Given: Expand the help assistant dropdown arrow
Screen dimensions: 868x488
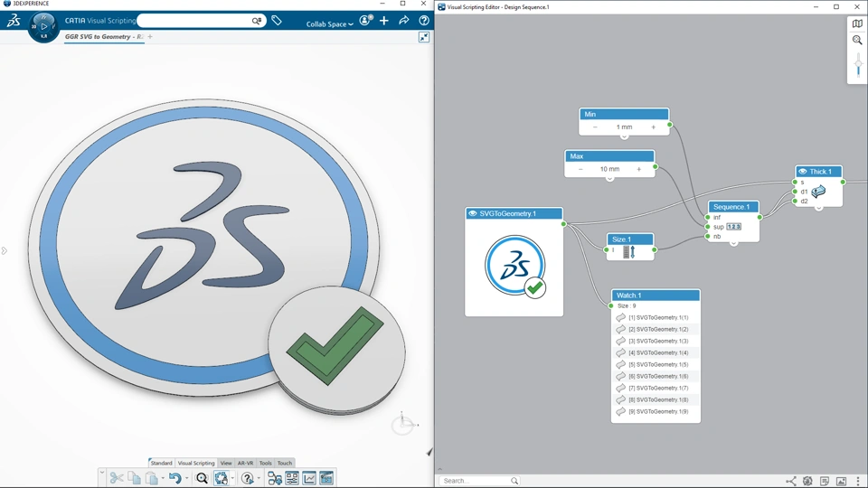Looking at the screenshot, I should click(x=259, y=478).
